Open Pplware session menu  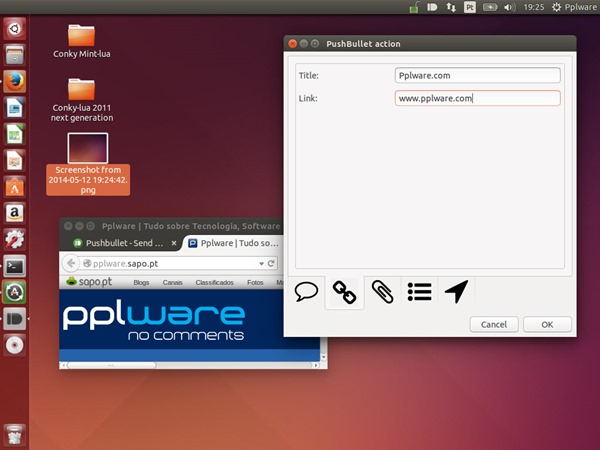point(574,7)
